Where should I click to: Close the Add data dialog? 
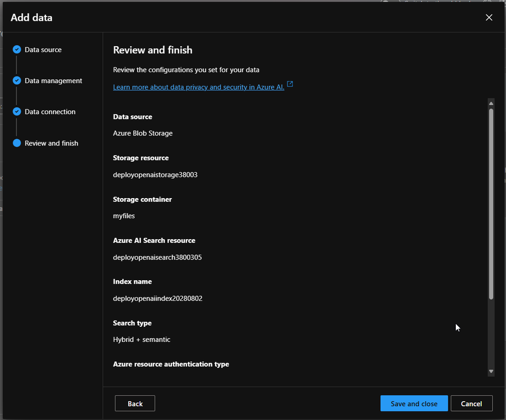click(x=489, y=17)
